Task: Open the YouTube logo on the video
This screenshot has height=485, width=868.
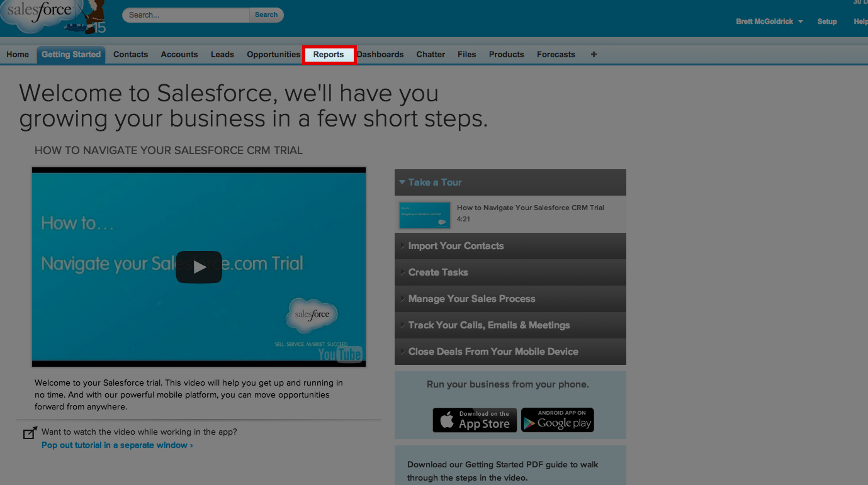Action: (340, 355)
